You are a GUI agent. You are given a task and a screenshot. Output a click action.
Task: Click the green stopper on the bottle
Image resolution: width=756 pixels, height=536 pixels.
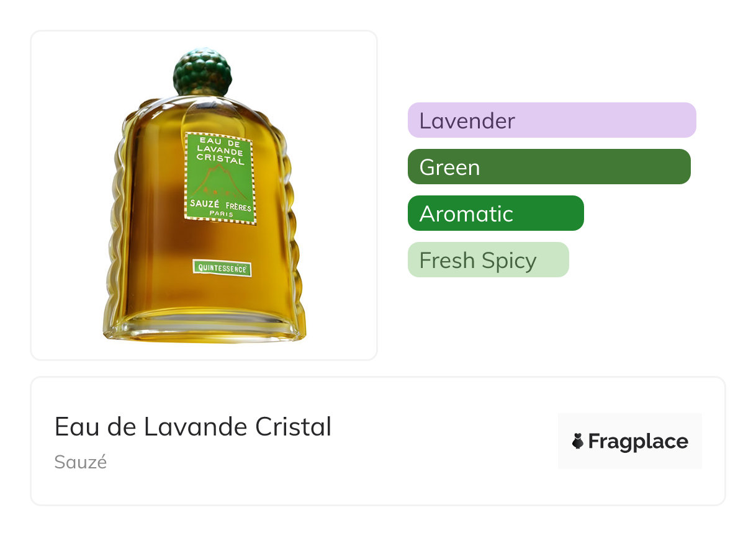click(202, 72)
